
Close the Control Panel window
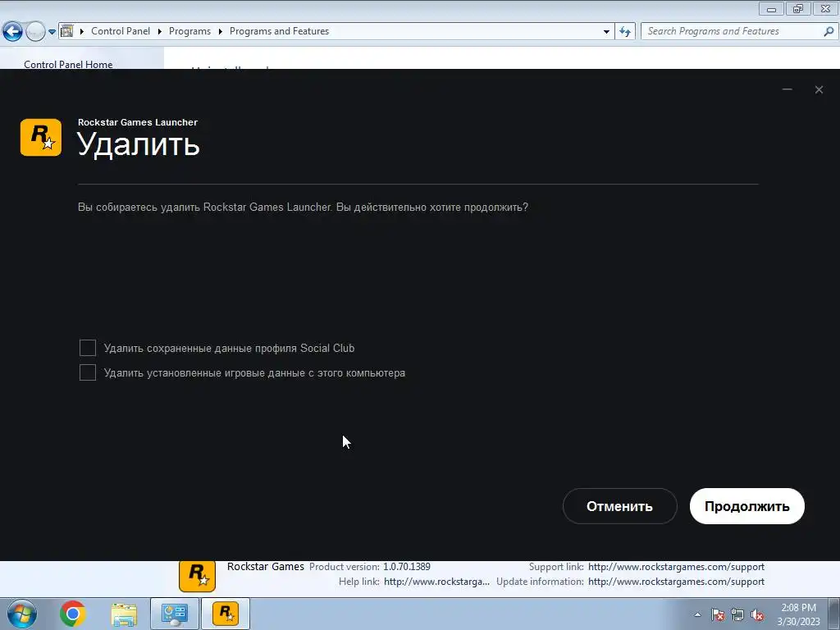[x=825, y=8]
